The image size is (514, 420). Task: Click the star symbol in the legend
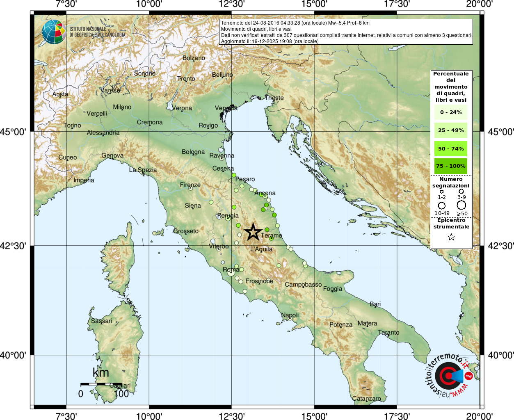pyautogui.click(x=451, y=237)
